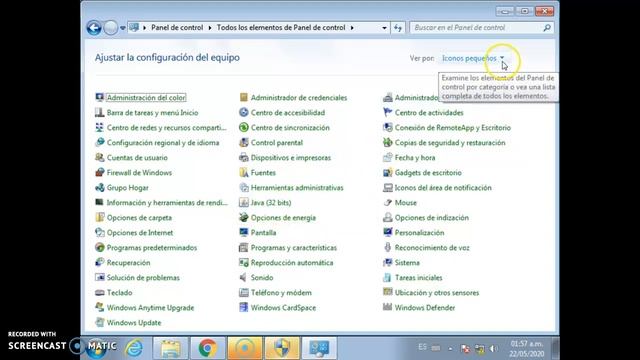Click the Barra de tareas y menú Inicio icon
Viewport: 640px width, 360px height.
click(x=100, y=113)
